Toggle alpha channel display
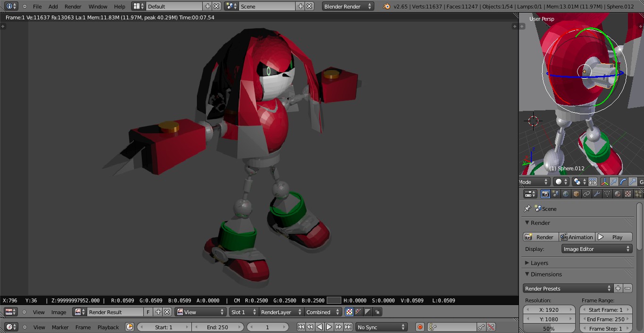This screenshot has height=333, width=644. (x=368, y=312)
